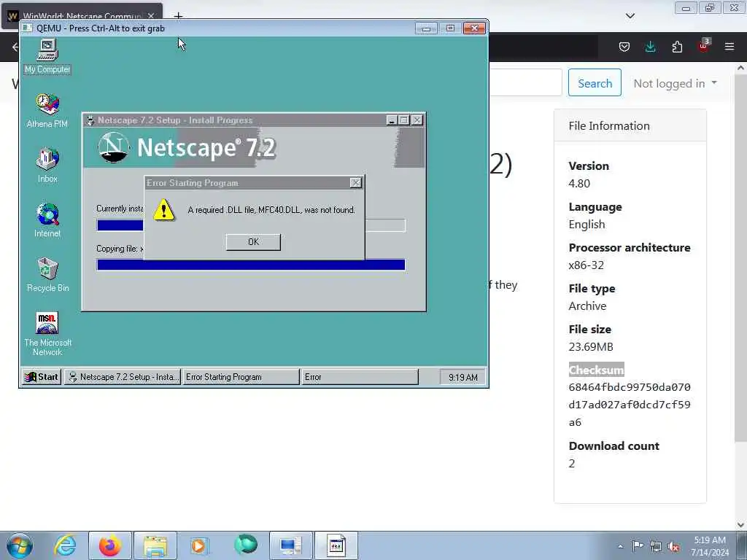
Task: Click the yellow warning icon in error dialog
Action: (x=164, y=210)
